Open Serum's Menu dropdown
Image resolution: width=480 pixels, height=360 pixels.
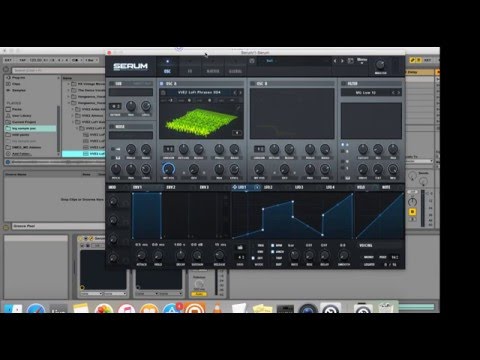(362, 60)
